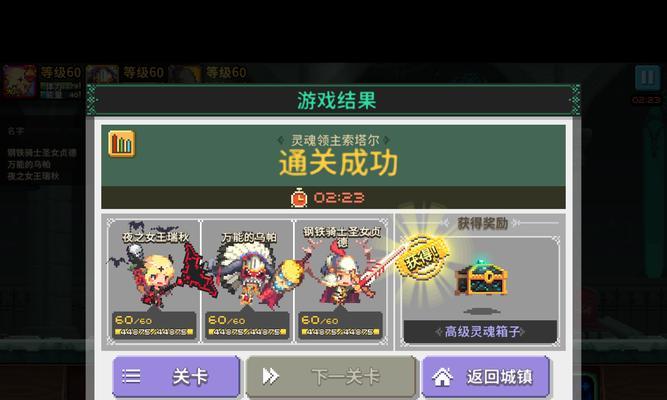Screen dimensions: 667x400
Task: Click the 02:23 clear time display
Action: (339, 198)
